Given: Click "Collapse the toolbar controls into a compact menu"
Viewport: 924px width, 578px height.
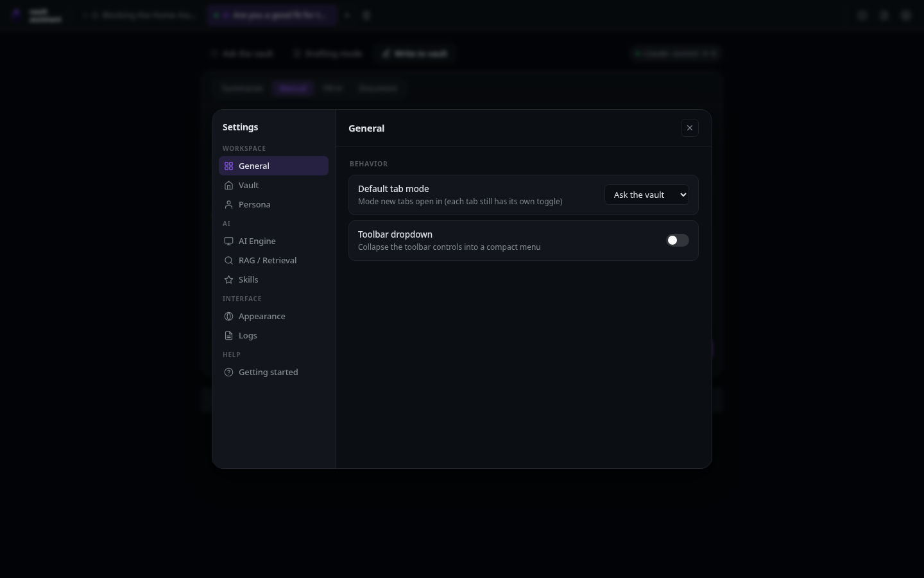Looking at the screenshot, I should coord(449,247).
